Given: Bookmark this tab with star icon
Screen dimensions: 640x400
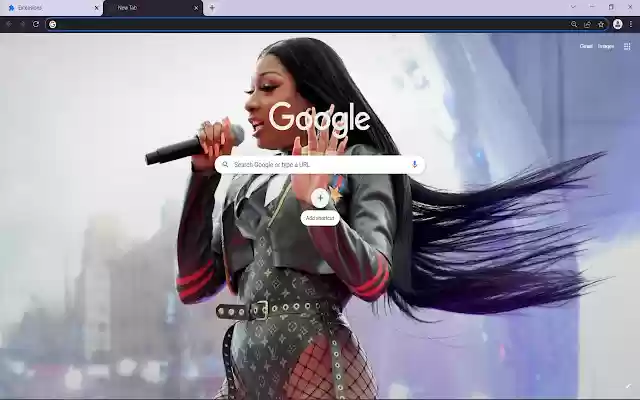Looking at the screenshot, I should (x=601, y=24).
